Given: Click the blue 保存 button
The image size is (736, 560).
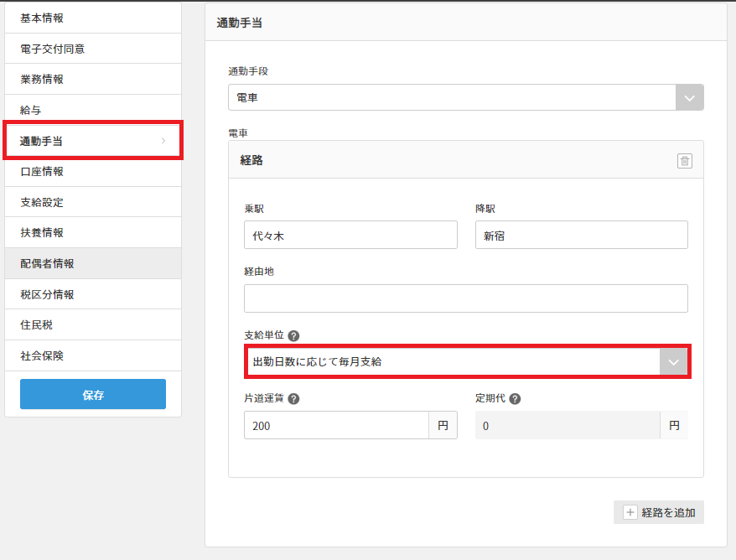Looking at the screenshot, I should point(93,394).
